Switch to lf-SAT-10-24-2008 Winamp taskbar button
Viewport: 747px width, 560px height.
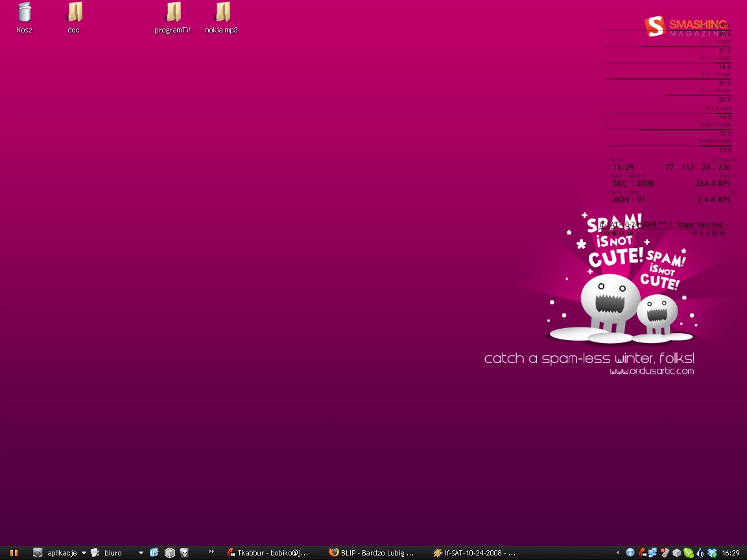pyautogui.click(x=475, y=553)
